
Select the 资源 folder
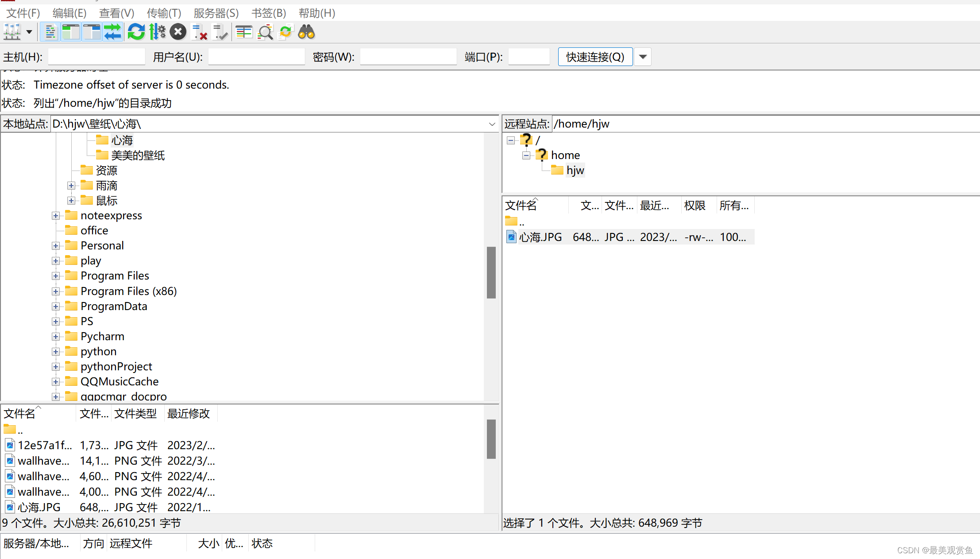pyautogui.click(x=106, y=171)
